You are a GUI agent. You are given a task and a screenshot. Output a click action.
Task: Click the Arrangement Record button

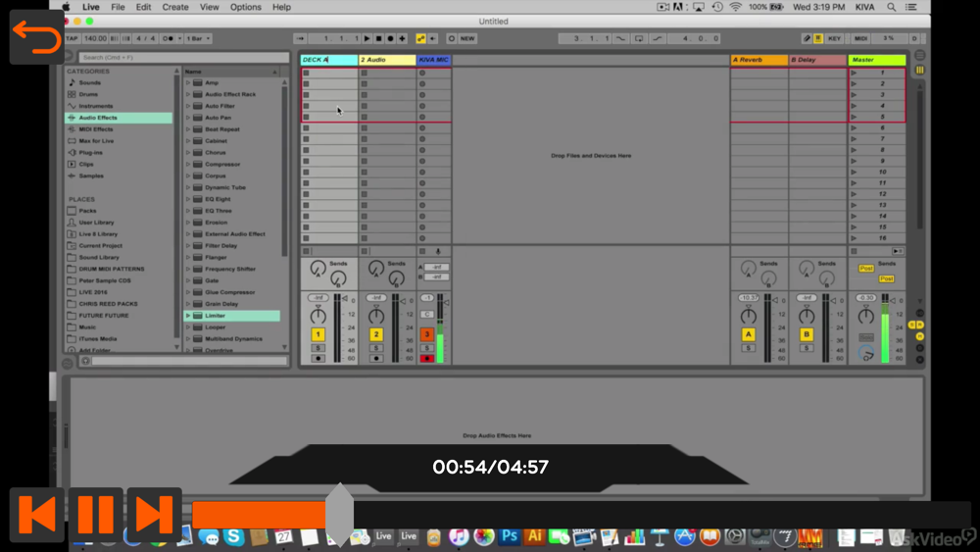(391, 38)
